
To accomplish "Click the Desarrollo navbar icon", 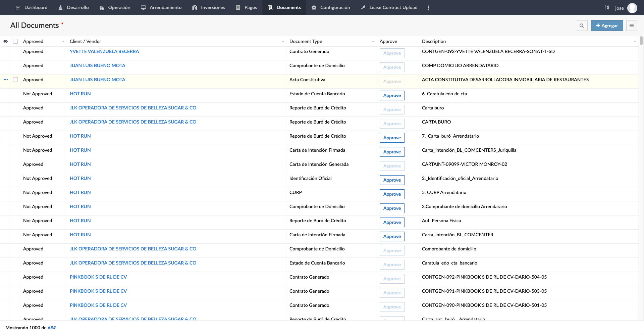I will (x=60, y=7).
